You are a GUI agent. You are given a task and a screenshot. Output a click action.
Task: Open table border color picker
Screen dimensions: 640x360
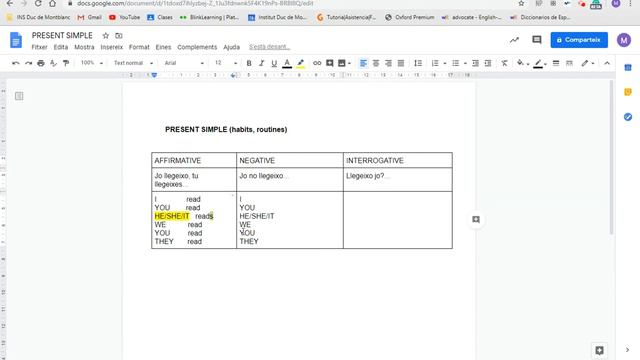(540, 63)
